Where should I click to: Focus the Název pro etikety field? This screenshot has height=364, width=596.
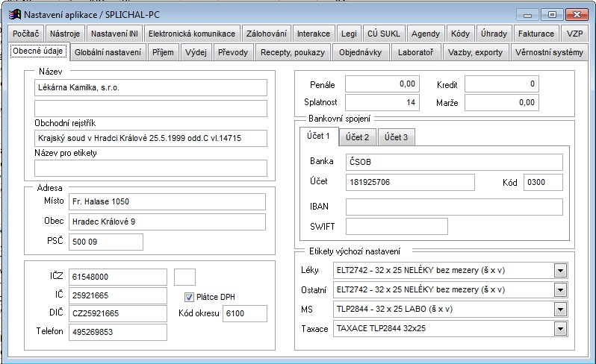click(150, 168)
